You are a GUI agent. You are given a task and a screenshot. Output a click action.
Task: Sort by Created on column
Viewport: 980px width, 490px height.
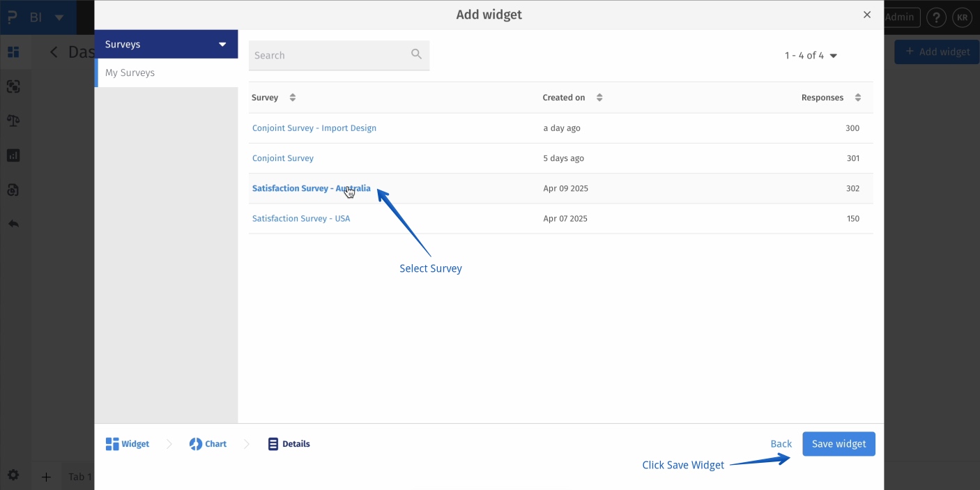pos(599,98)
